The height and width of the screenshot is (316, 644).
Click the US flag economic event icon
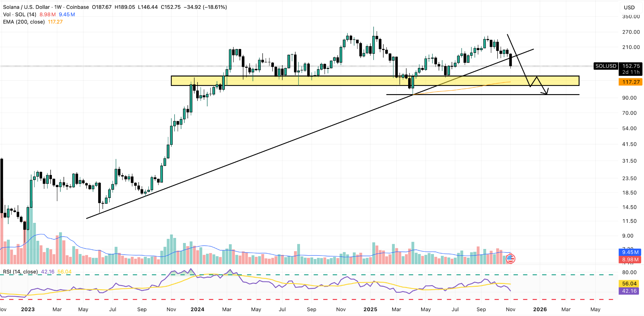pyautogui.click(x=510, y=259)
